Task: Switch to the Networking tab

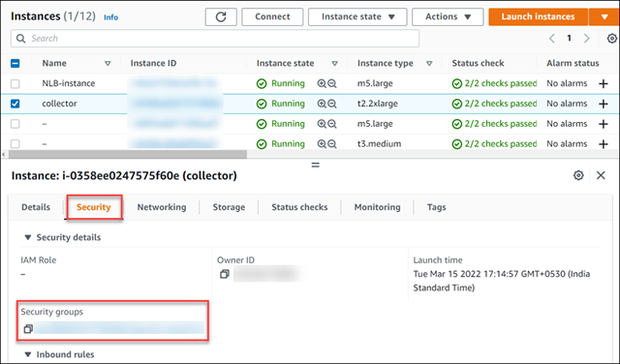Action: (x=162, y=207)
